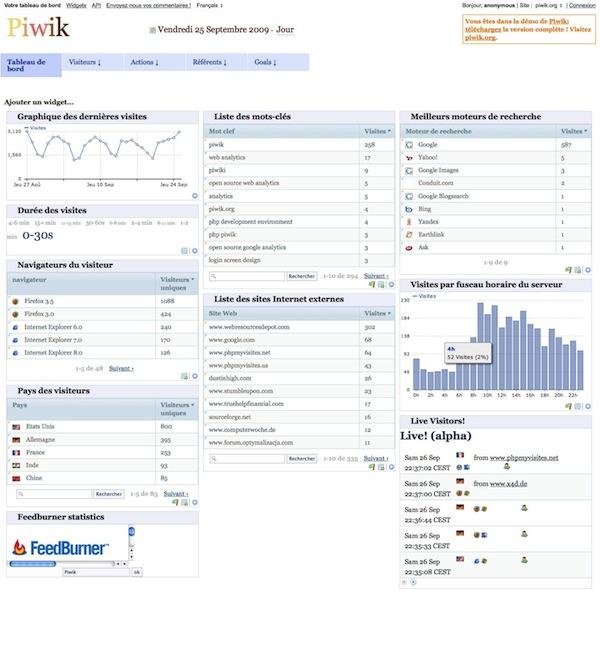The height and width of the screenshot is (657, 600).
Task: Sort search engines by Visites header
Action: (574, 131)
